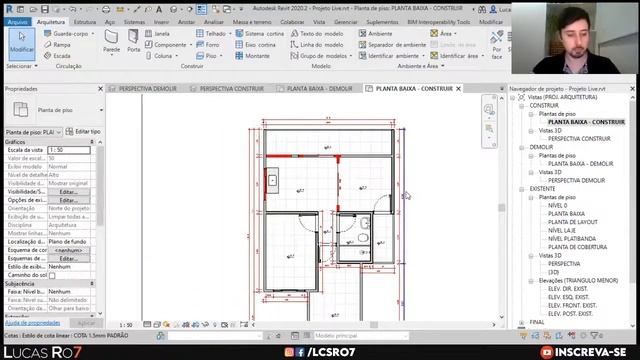The height and width of the screenshot is (360, 640).
Task: Collapse Elevações (TRIANGULO MENOR) node
Action: 531,281
